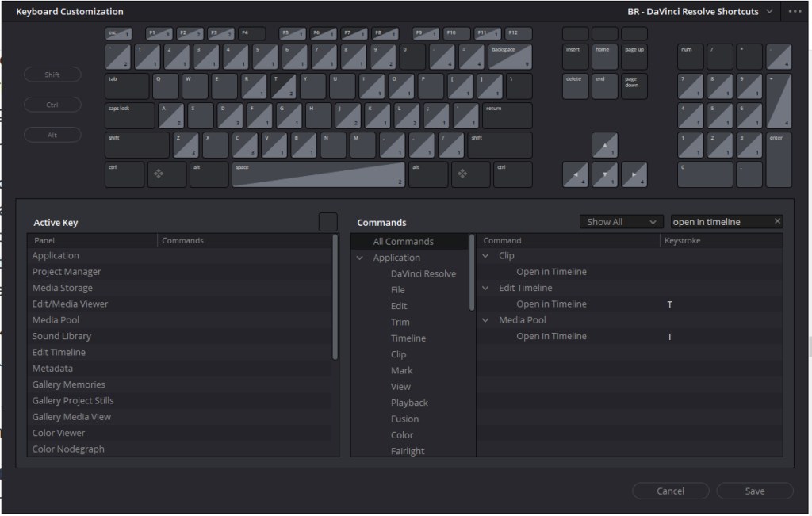Select the F12 key on virtual keyboard
Image resolution: width=812 pixels, height=516 pixels.
pos(519,33)
